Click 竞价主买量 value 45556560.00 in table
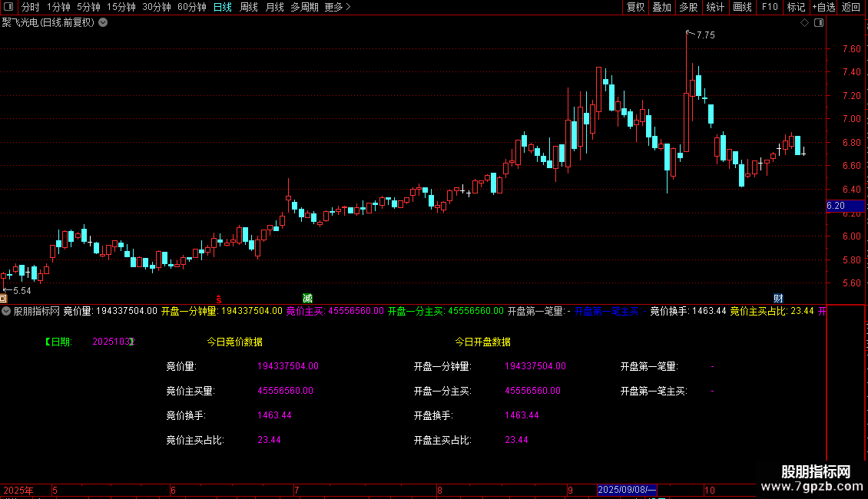This screenshot has height=499, width=868. (285, 391)
